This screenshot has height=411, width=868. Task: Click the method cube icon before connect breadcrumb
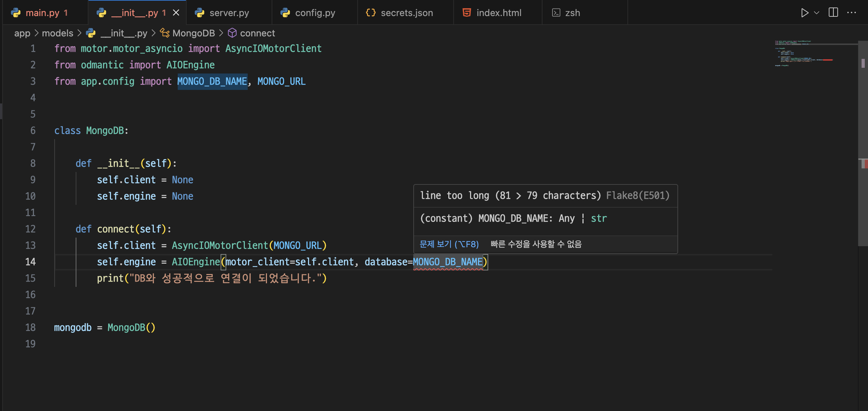(x=232, y=33)
